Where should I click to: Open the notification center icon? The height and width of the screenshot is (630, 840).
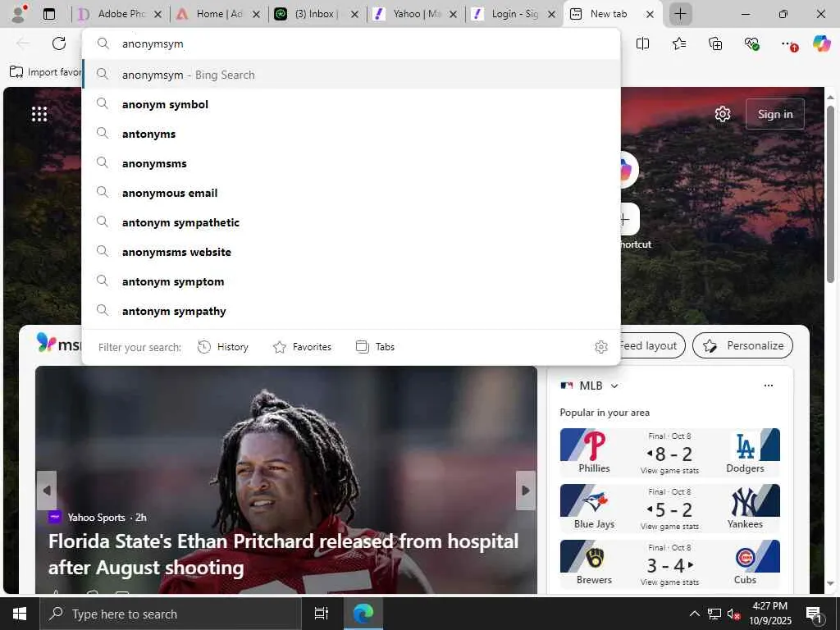pyautogui.click(x=815, y=614)
